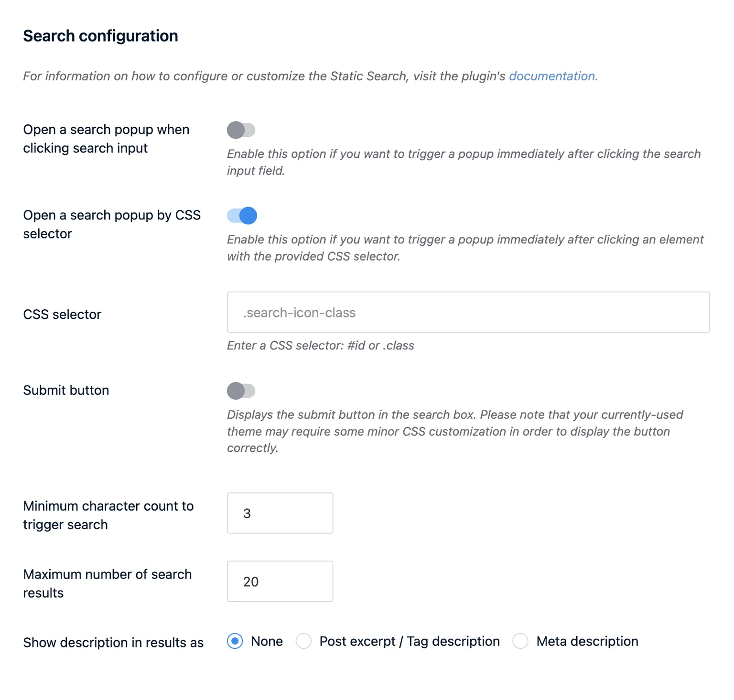Viewport: 734px width, 700px height.
Task: Click the Submit button setting label
Action: point(66,390)
